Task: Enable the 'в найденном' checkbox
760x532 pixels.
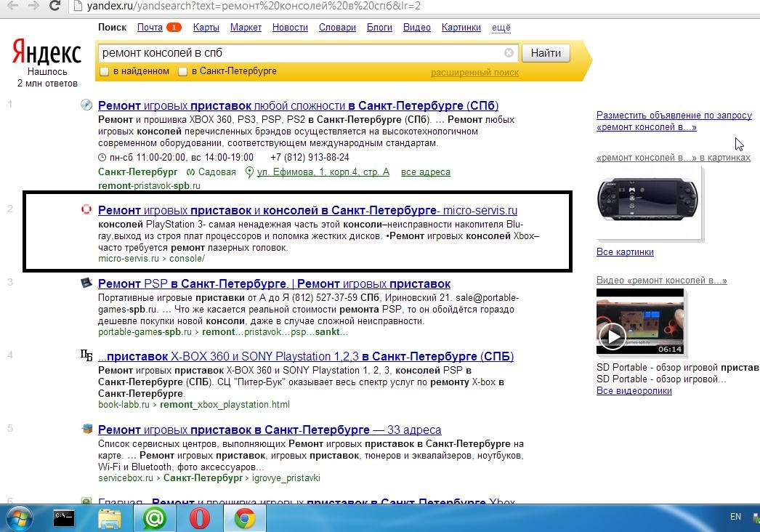Action: tap(104, 72)
